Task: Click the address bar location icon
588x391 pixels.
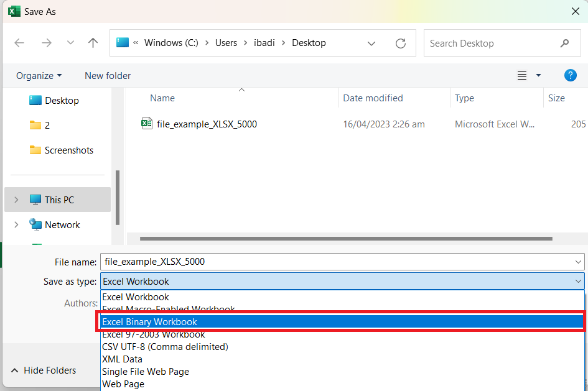Action: [122, 42]
